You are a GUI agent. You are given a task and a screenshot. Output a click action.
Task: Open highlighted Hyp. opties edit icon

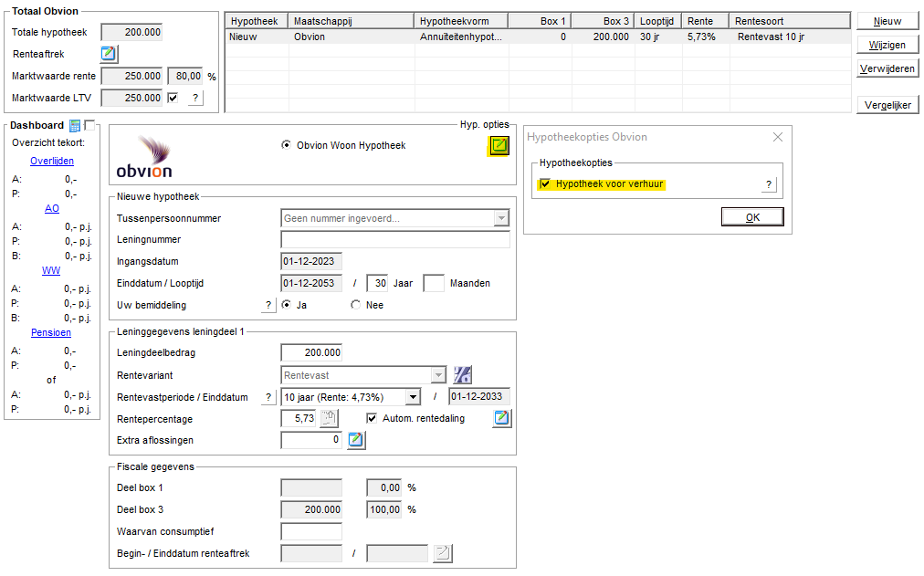(499, 145)
